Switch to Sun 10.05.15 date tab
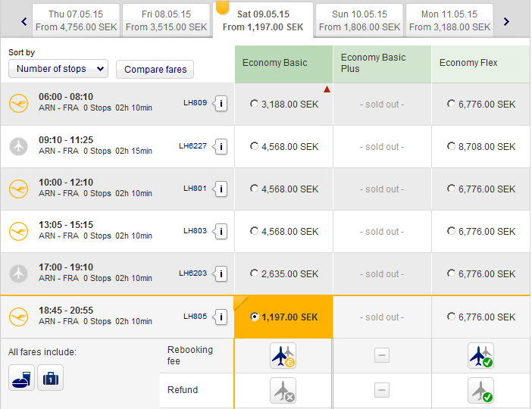Screen dimensions: 532x409 (359, 20)
